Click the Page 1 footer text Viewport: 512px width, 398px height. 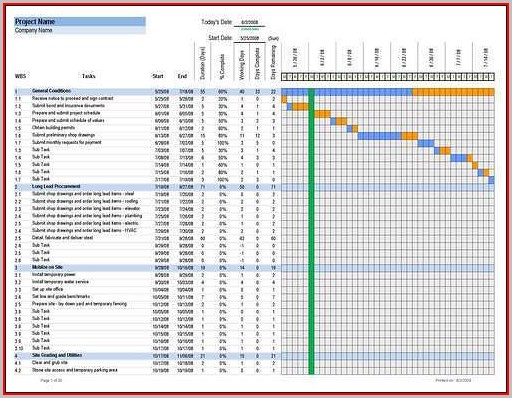(51, 380)
